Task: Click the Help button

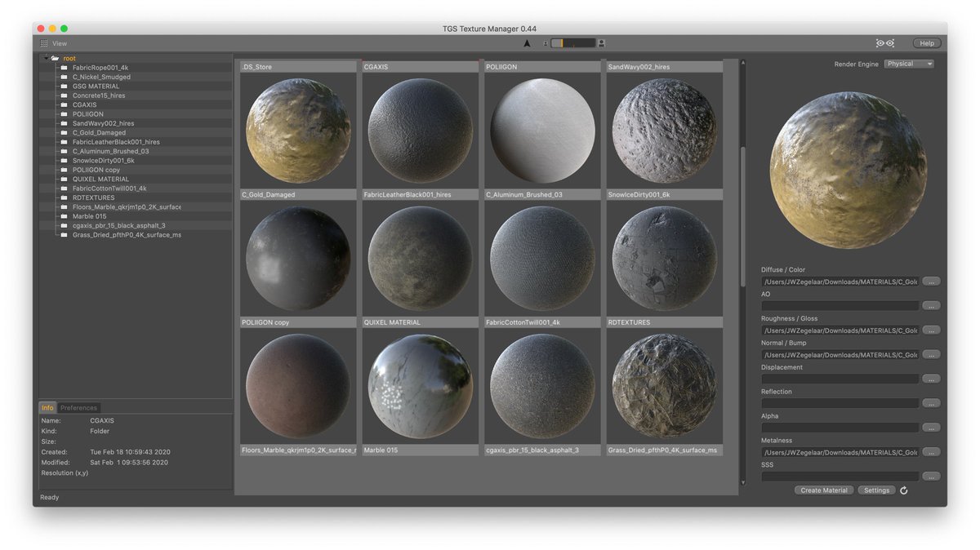Action: coord(927,43)
